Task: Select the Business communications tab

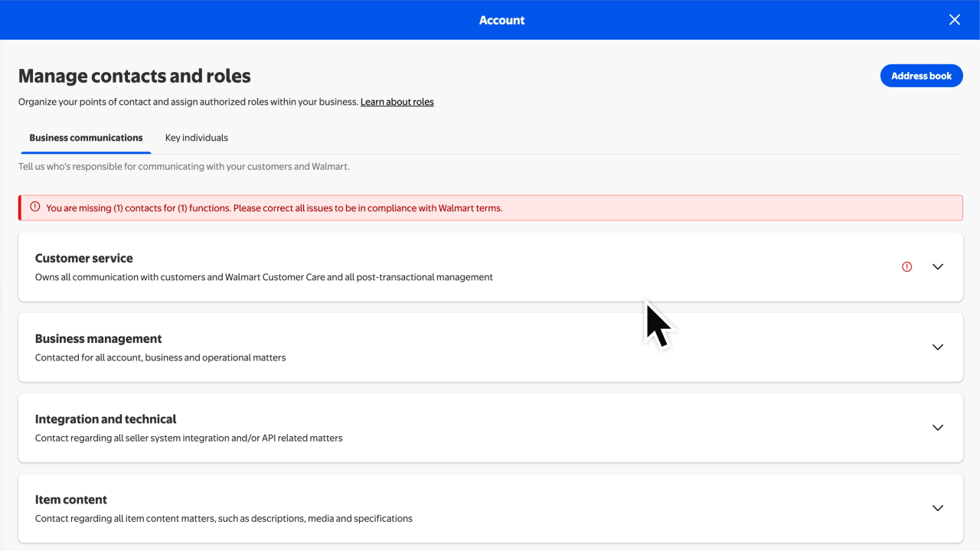Action: click(x=86, y=138)
